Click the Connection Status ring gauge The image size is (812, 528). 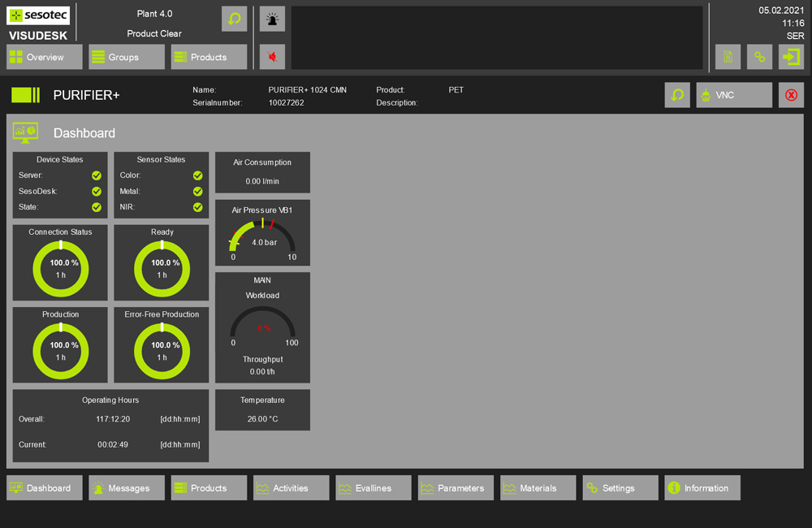61,269
